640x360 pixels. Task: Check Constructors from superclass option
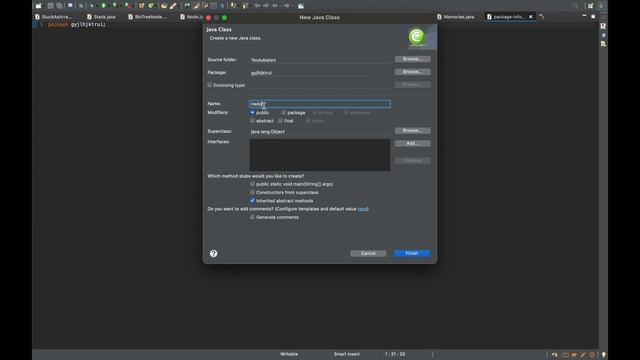[x=252, y=192]
